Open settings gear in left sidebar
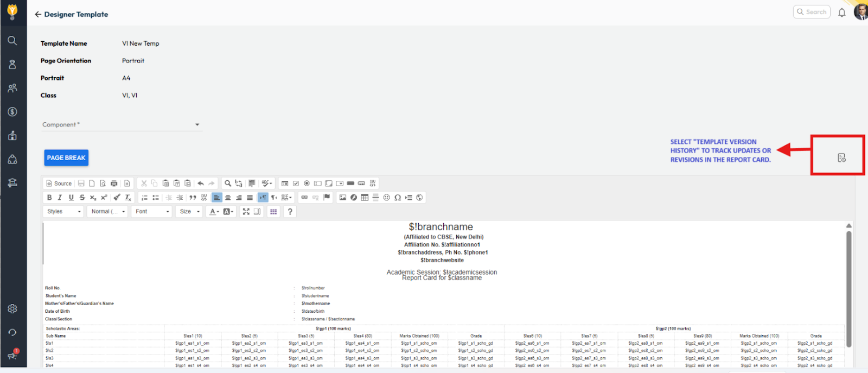The image size is (868, 373). point(12,309)
